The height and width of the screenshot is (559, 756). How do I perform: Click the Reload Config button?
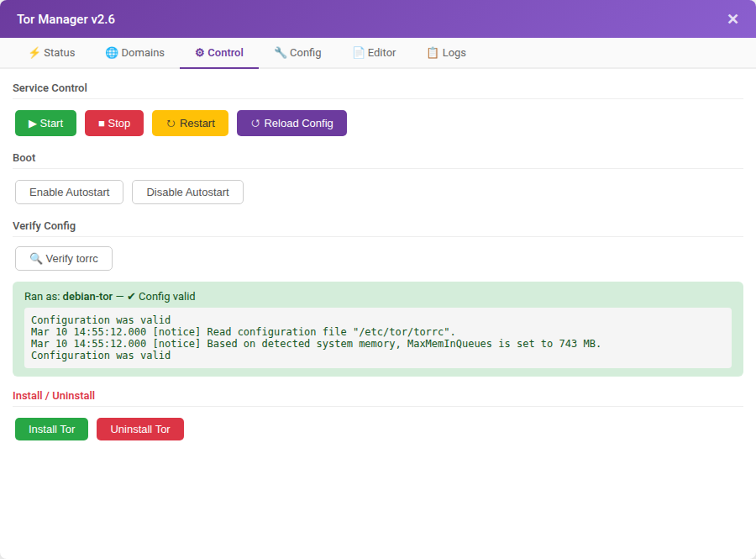[x=291, y=123]
